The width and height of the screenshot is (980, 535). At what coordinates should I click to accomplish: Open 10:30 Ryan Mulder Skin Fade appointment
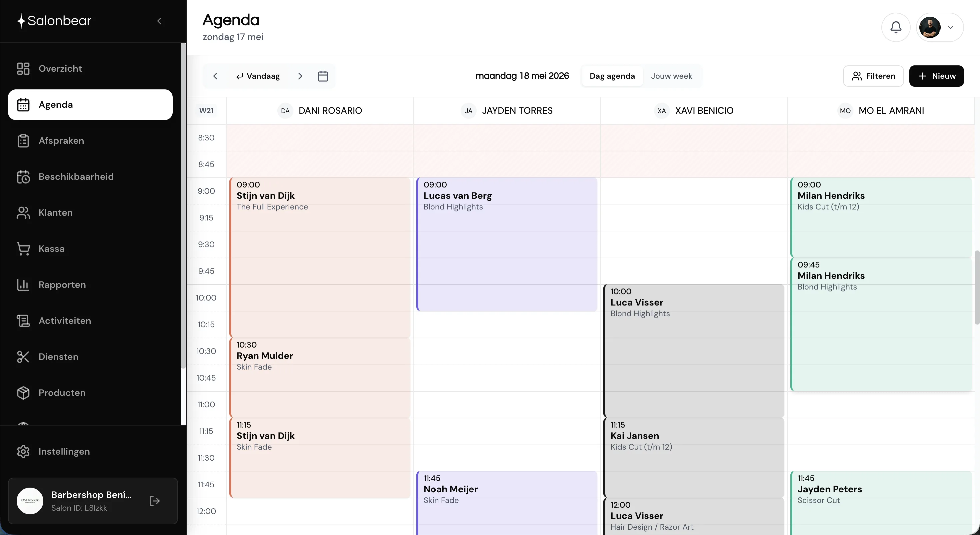[x=320, y=377]
